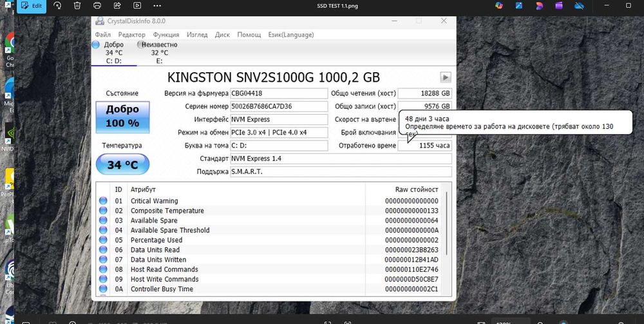
Task: Open the three-dot more options menu
Action: pyautogui.click(x=157, y=6)
